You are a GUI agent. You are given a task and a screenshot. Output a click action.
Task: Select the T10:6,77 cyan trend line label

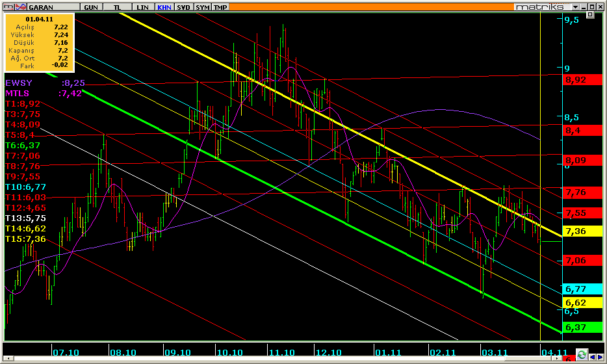[x=25, y=187]
